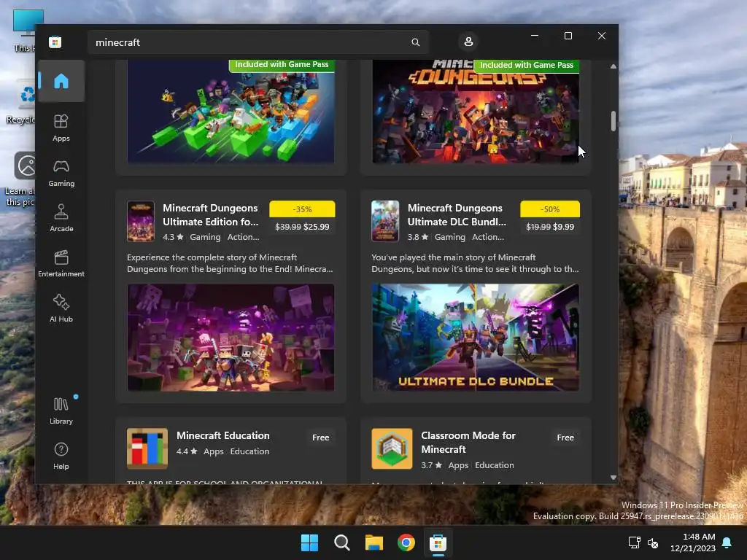This screenshot has height=560, width=747.
Task: Open AI Hub in the sidebar
Action: click(61, 309)
